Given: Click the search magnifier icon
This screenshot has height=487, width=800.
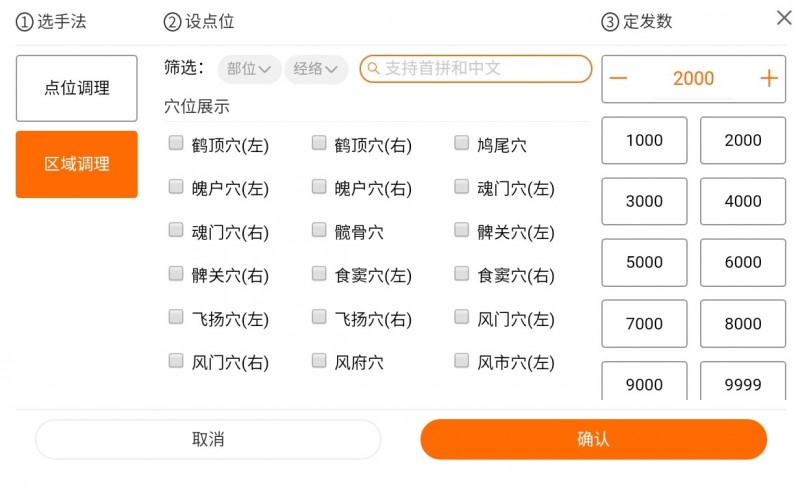Looking at the screenshot, I should click(x=373, y=69).
